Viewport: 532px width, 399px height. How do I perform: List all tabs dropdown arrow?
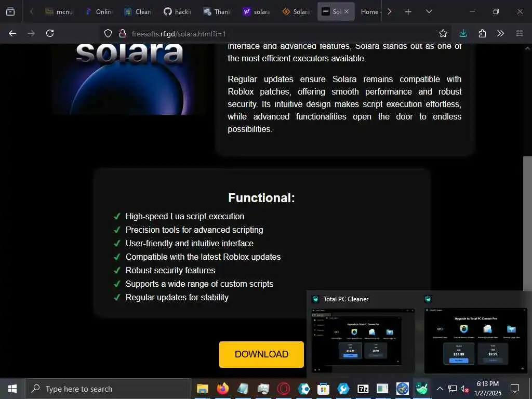[x=429, y=12]
